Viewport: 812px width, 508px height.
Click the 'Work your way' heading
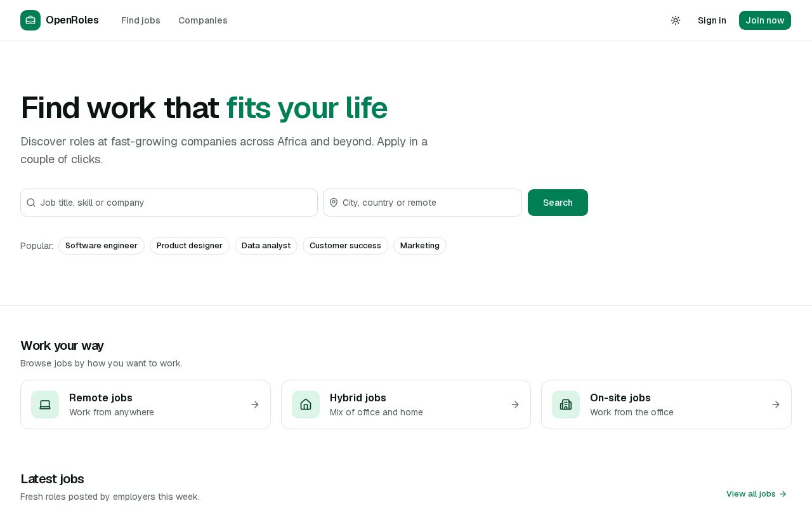click(62, 345)
